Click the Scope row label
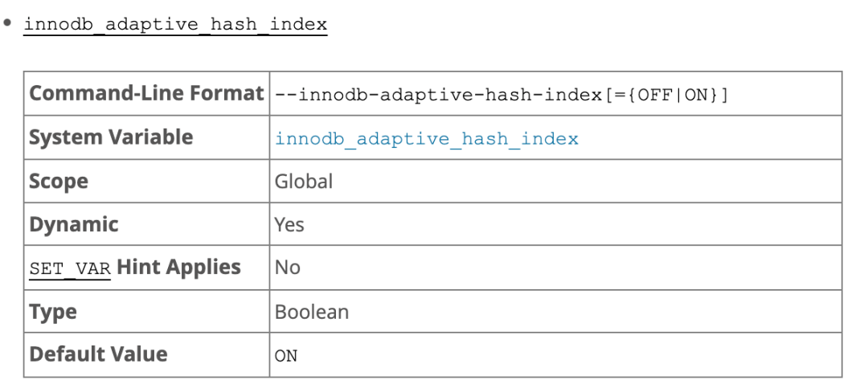Viewport: 868px width, 388px height. [57, 182]
